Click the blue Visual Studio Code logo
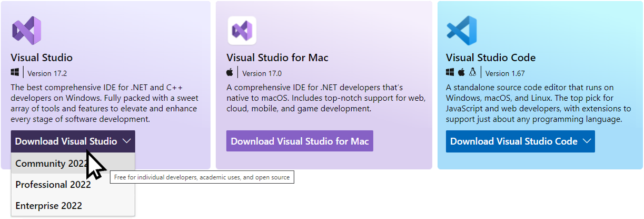 [461, 30]
